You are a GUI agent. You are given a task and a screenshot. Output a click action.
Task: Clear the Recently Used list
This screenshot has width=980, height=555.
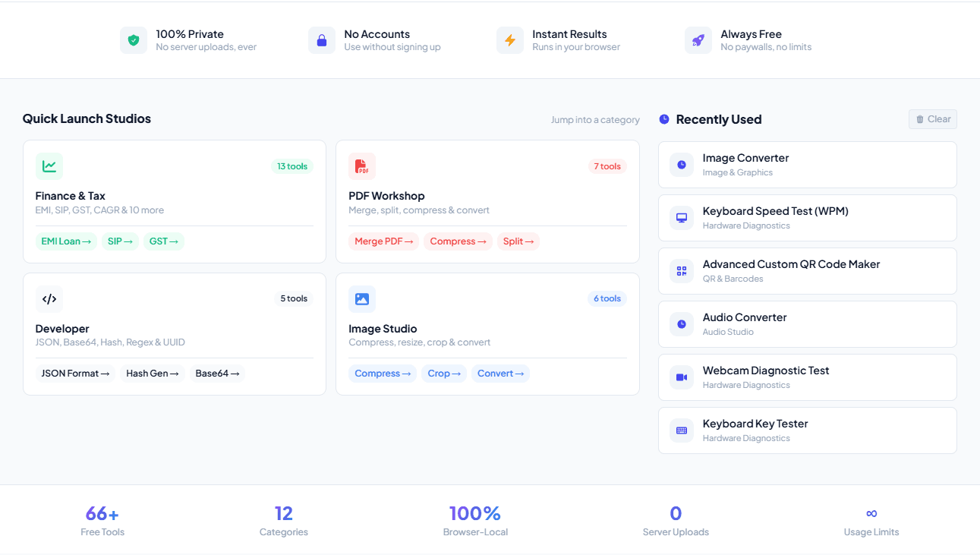933,119
